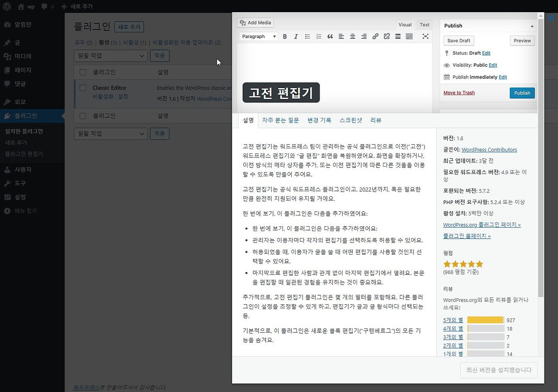
Task: Click the 4-star rating bar showing 18
Action: pos(486,329)
